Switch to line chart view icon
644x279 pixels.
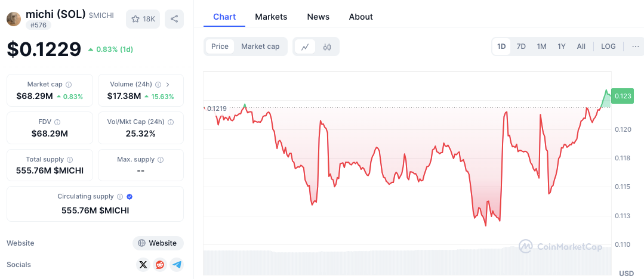click(305, 46)
